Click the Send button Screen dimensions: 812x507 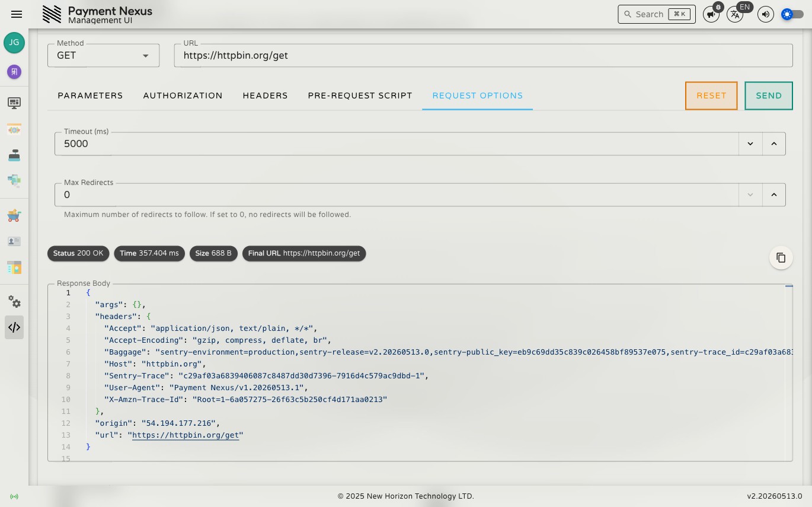pos(769,95)
